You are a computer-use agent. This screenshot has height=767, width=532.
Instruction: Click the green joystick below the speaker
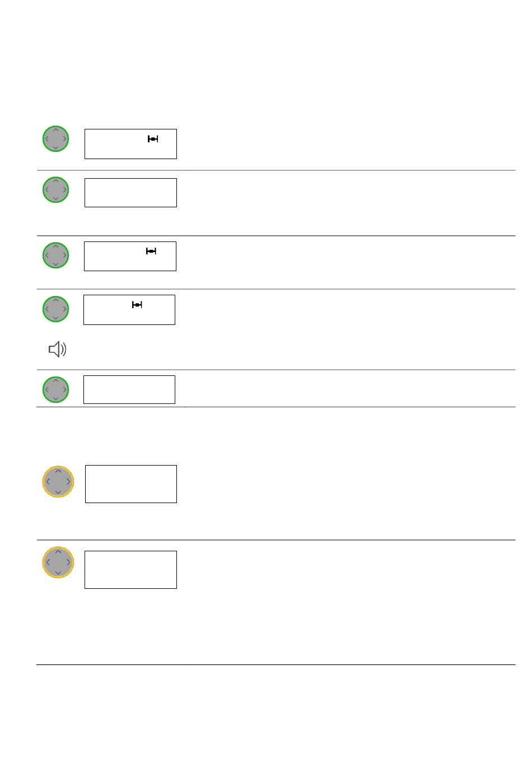pyautogui.click(x=56, y=389)
